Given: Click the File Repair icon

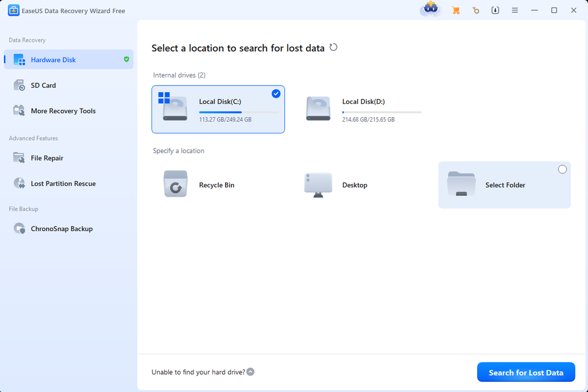Looking at the screenshot, I should point(19,157).
